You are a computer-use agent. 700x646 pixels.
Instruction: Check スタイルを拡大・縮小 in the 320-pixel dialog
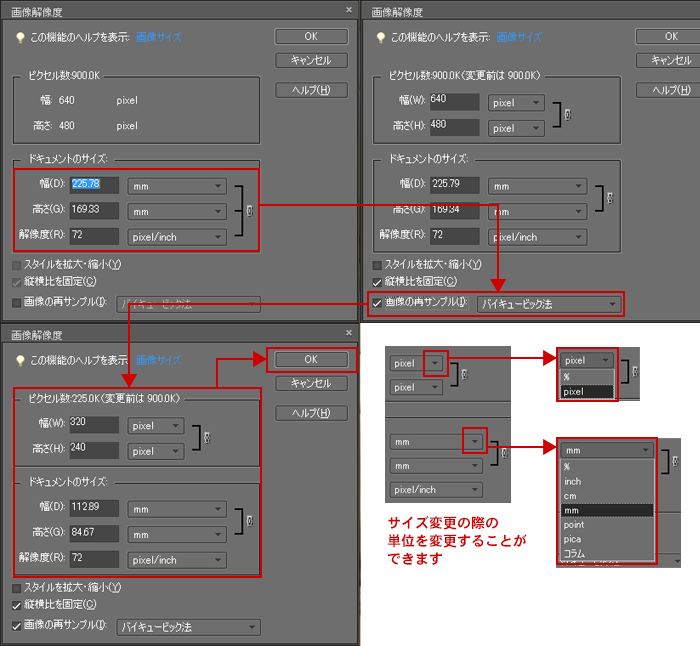tap(17, 588)
